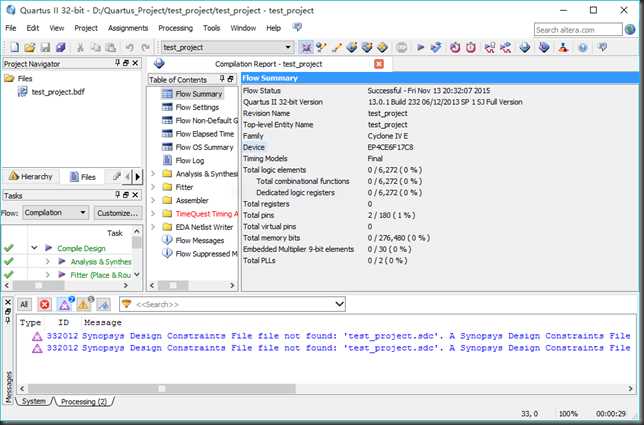The width and height of the screenshot is (644, 425).
Task: Click the Tasks panel horizontal scrollbar
Action: pos(38,285)
